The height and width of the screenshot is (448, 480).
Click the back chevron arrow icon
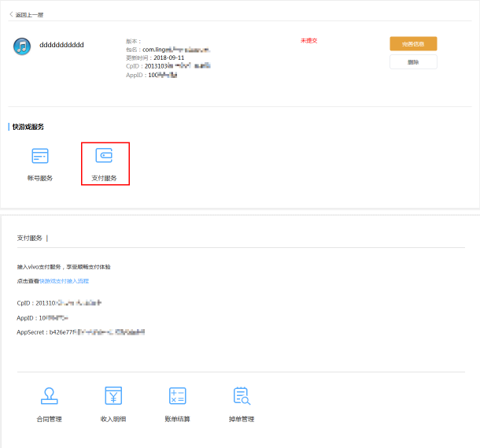tap(11, 14)
